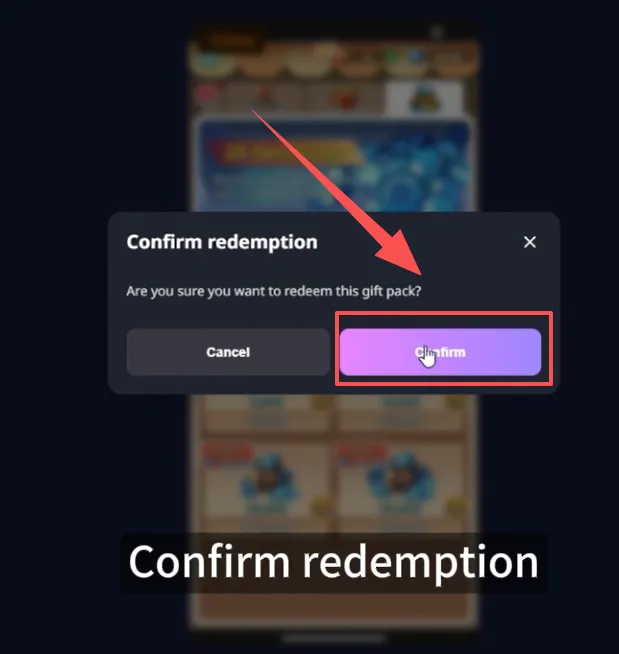Viewport: 619px width, 654px height.
Task: Click the purple Confirm button
Action: 440,352
